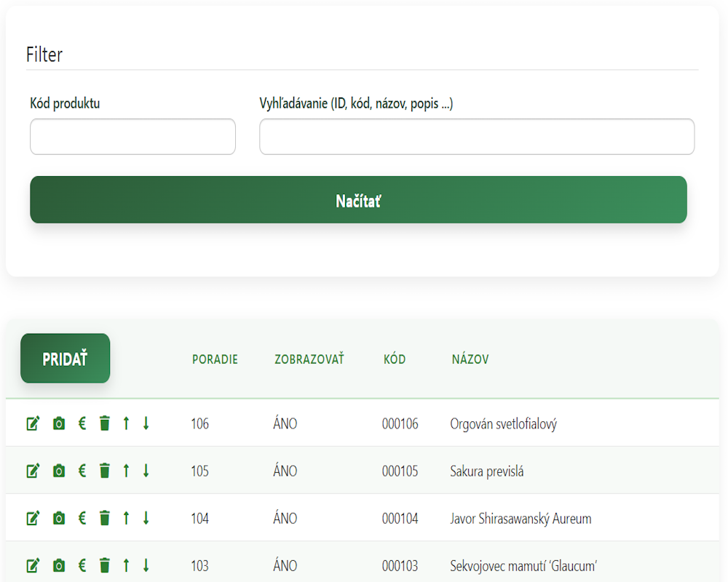The height and width of the screenshot is (582, 728).
Task: Move Javor Shirasawanský Aureum up
Action: 126,518
